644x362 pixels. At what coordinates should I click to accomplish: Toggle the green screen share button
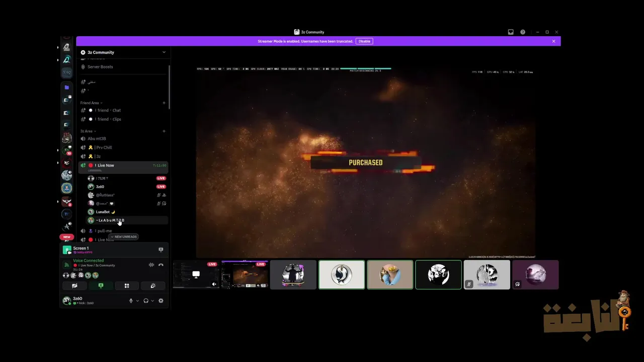101,286
